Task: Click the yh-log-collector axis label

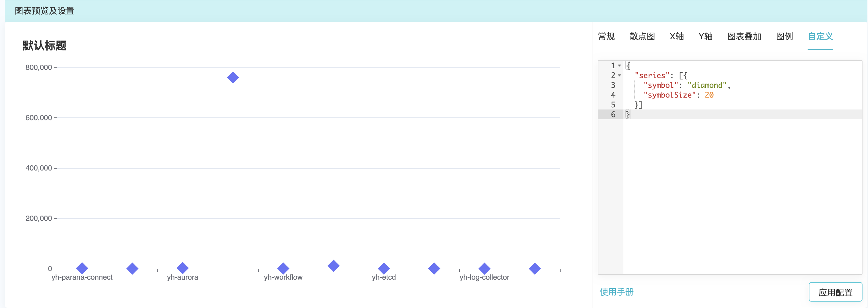Action: coord(484,277)
